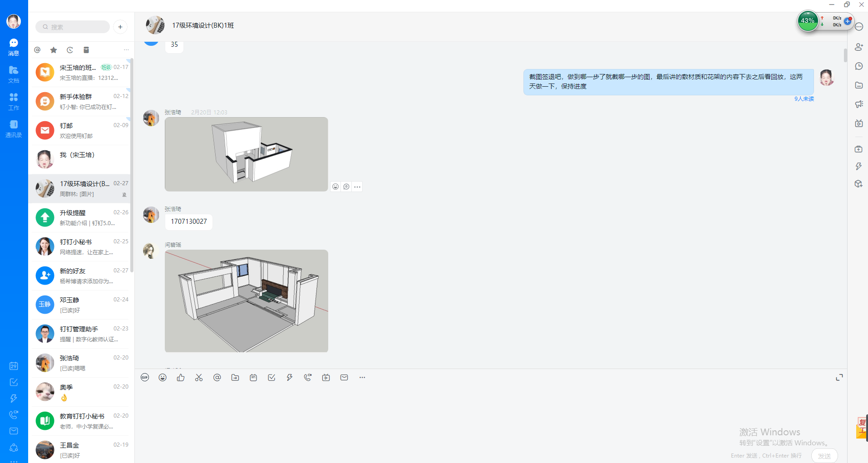868x463 pixels.
Task: Switch to the 通讯录 tab in left sidebar
Action: [x=14, y=128]
